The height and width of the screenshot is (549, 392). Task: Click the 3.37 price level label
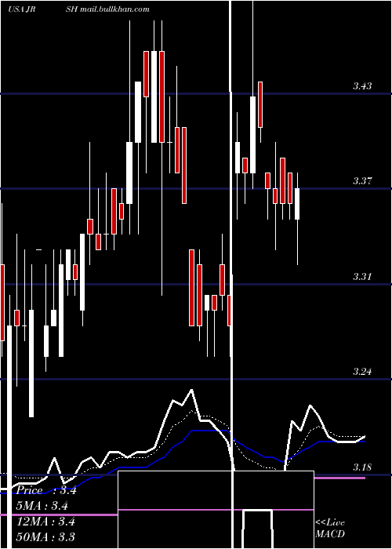362,181
